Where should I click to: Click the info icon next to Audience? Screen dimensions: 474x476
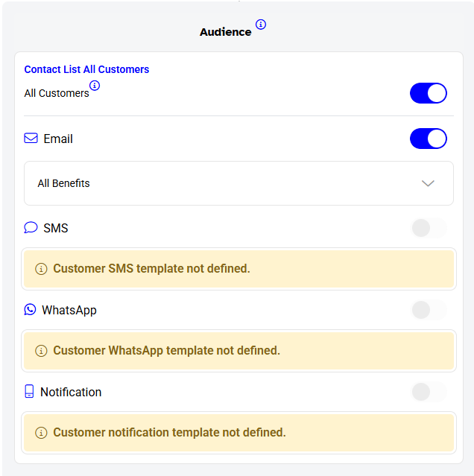coord(261,25)
